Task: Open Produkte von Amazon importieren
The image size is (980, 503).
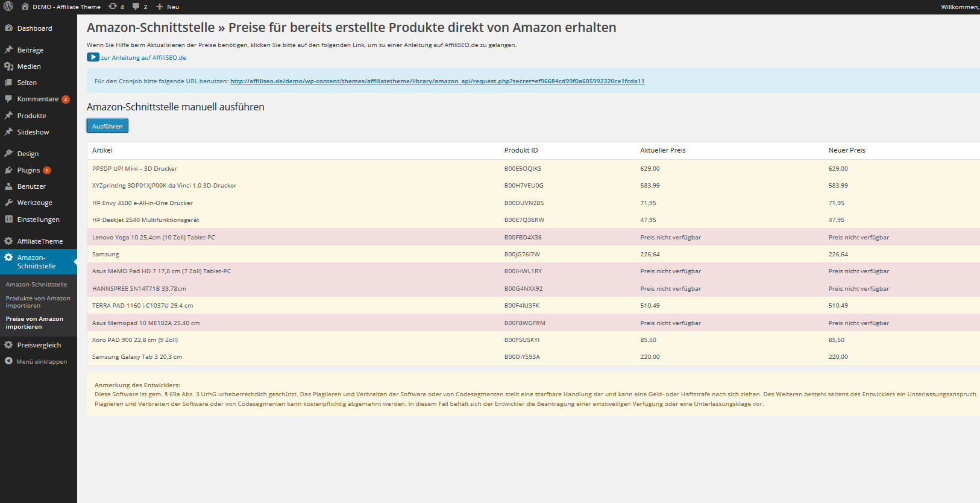Action: 38,302
